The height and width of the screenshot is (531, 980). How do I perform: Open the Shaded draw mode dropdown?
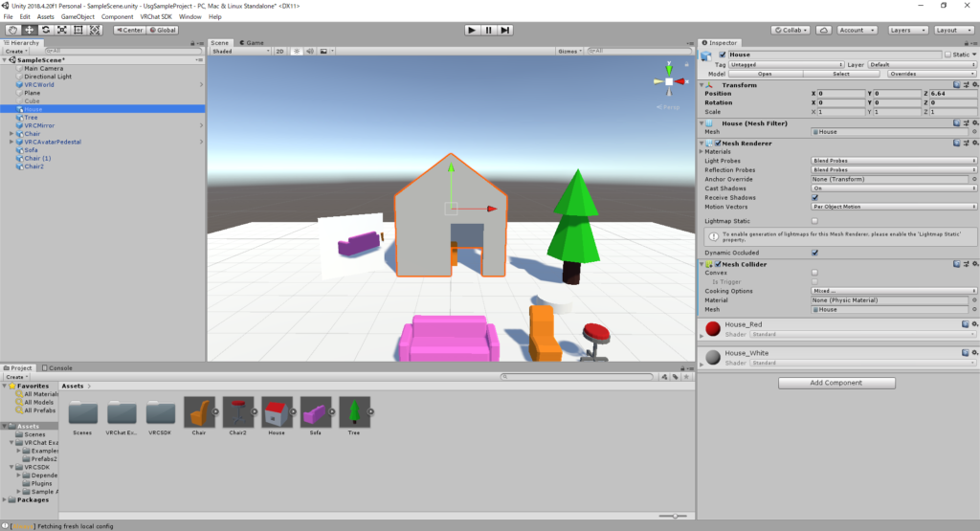[x=240, y=51]
